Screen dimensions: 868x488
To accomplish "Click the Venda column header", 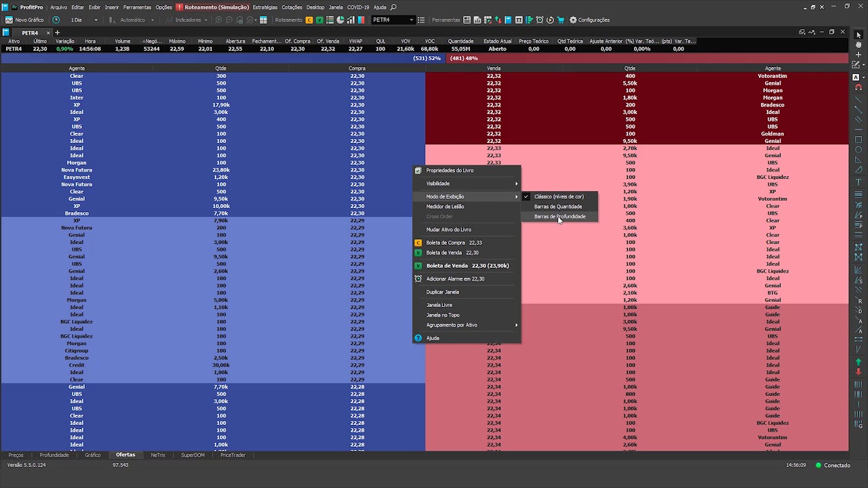I will click(x=494, y=68).
